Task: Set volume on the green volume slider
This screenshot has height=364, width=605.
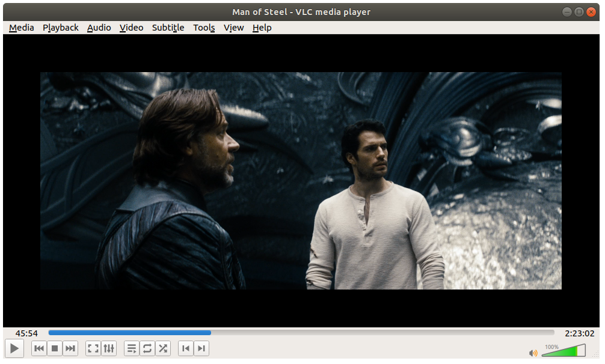Action: point(564,351)
